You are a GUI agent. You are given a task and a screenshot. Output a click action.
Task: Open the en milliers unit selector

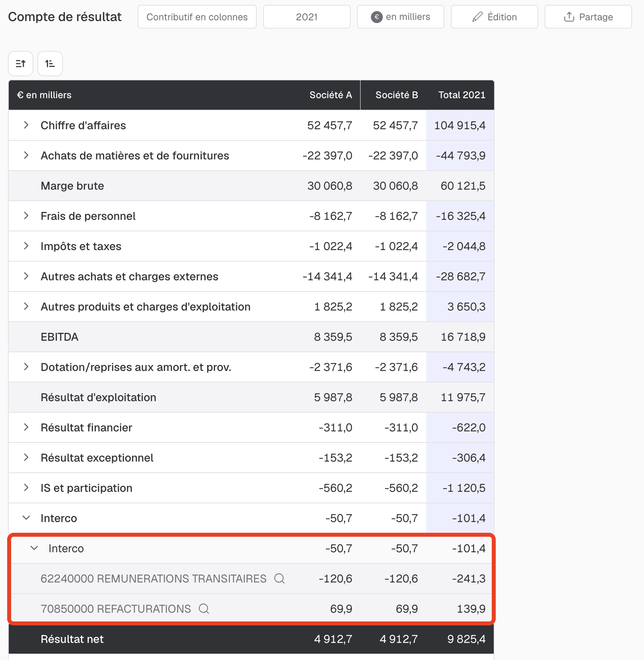click(x=401, y=17)
